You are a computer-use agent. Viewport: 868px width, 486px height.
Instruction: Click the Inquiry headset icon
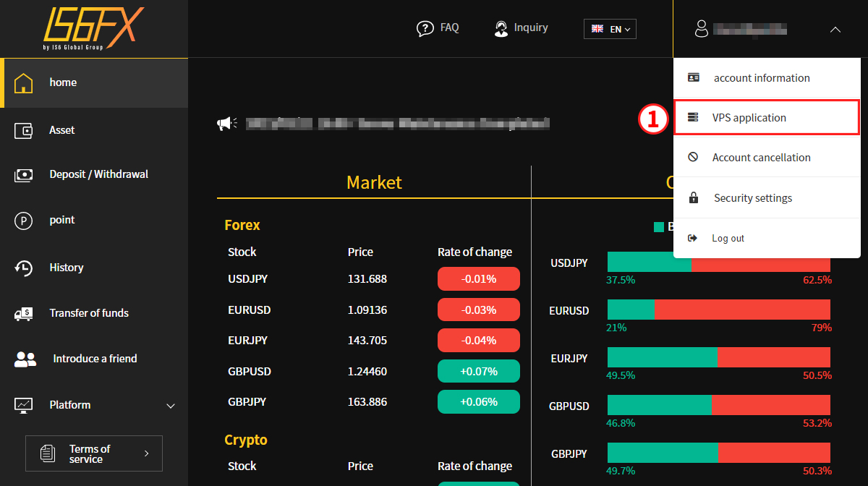[x=501, y=28]
